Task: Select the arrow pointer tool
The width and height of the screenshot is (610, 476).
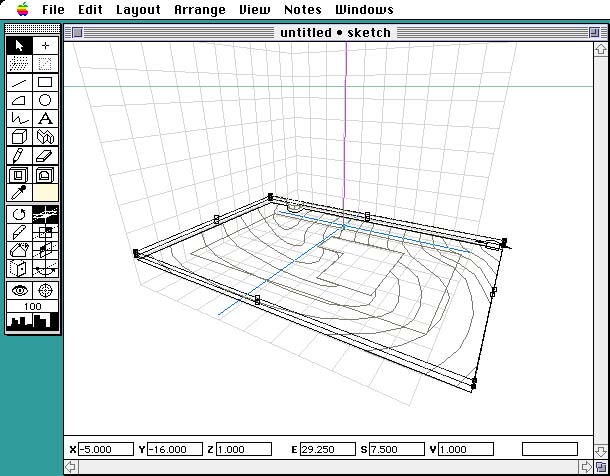Action: coord(19,46)
